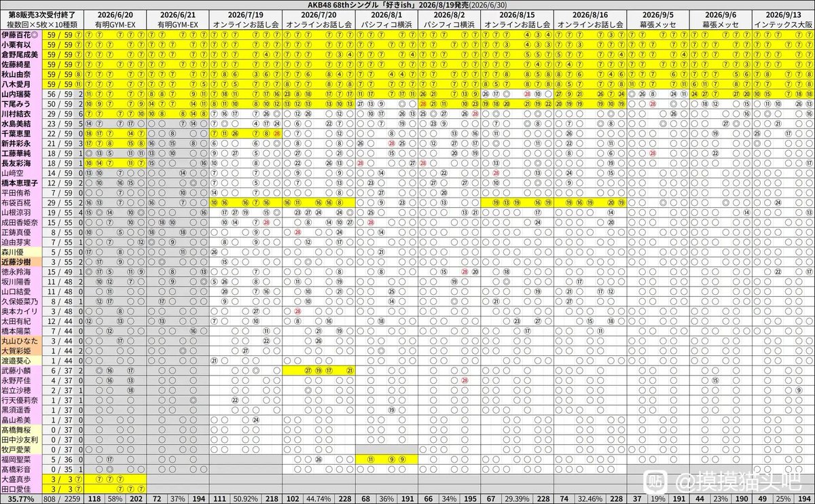
Task: Click member name 坂川陽香
Action: (17, 281)
